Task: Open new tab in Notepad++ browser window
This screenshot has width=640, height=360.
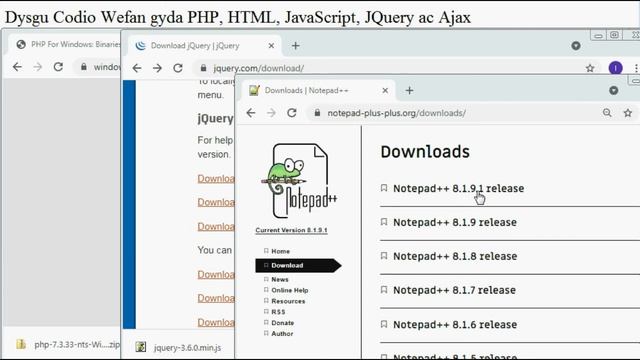Action: (409, 91)
